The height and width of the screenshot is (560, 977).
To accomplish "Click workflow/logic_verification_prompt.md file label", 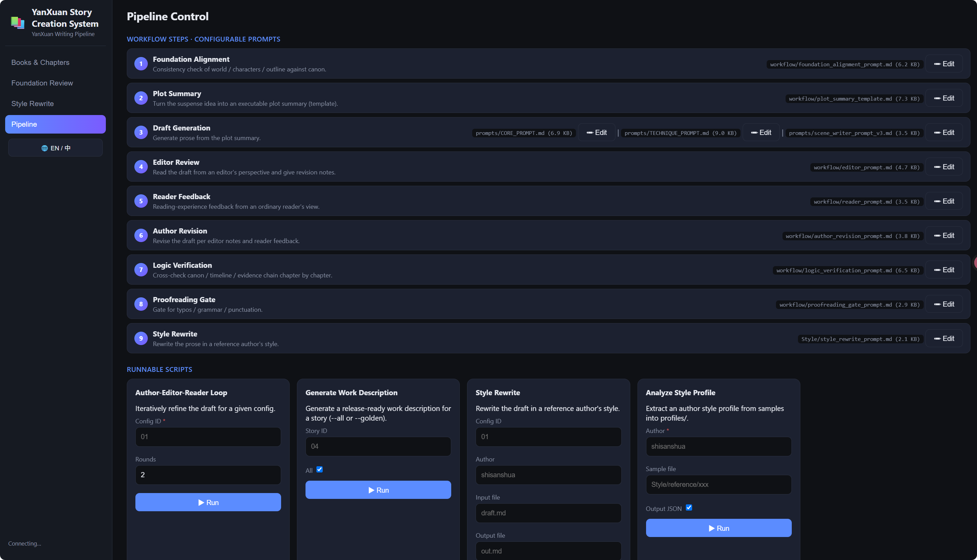I will coord(848,270).
